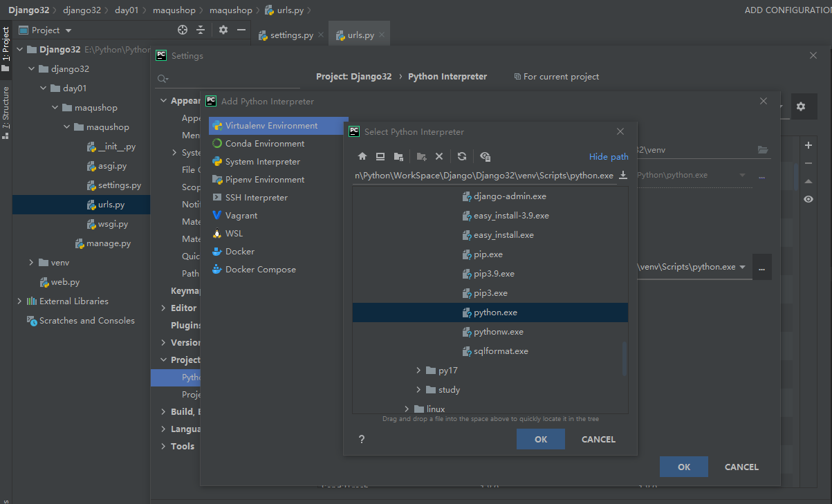This screenshot has width=832, height=504.
Task: Collapse Django32 root folder
Action: (x=20, y=50)
